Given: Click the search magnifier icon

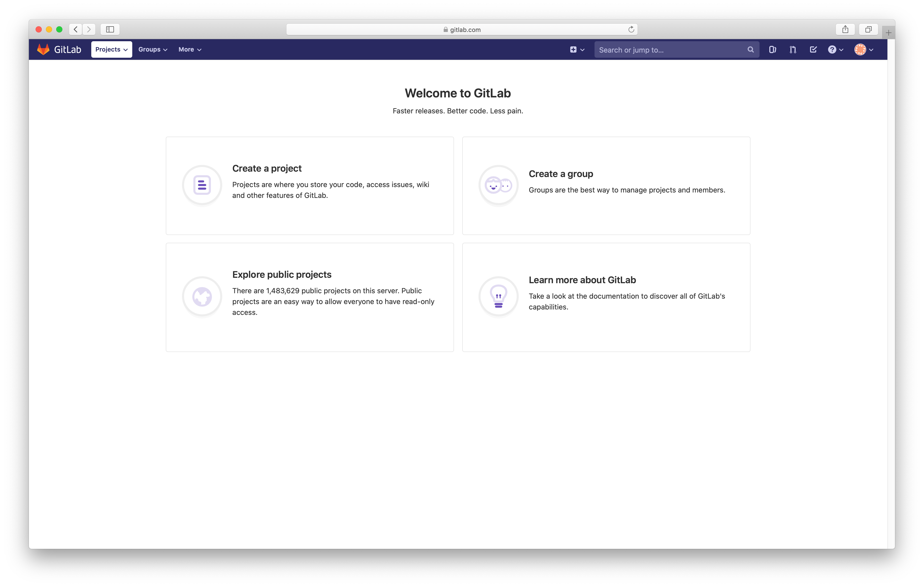Looking at the screenshot, I should (750, 49).
